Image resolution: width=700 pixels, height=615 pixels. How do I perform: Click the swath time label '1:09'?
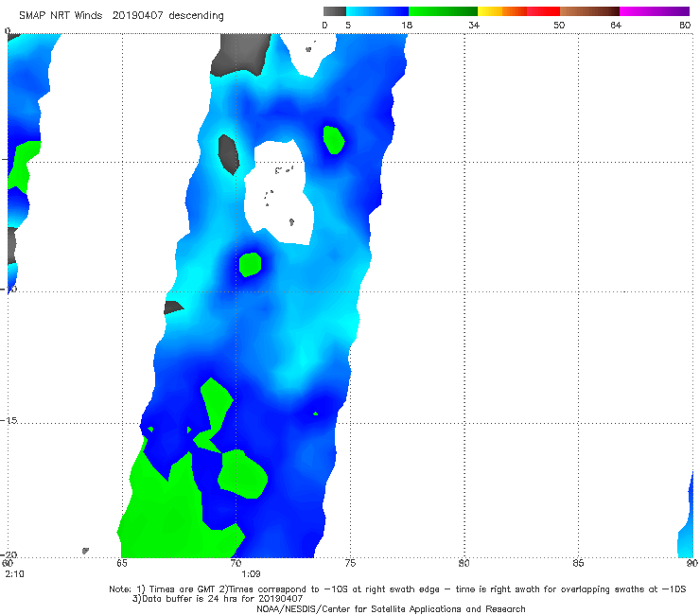pyautogui.click(x=251, y=574)
